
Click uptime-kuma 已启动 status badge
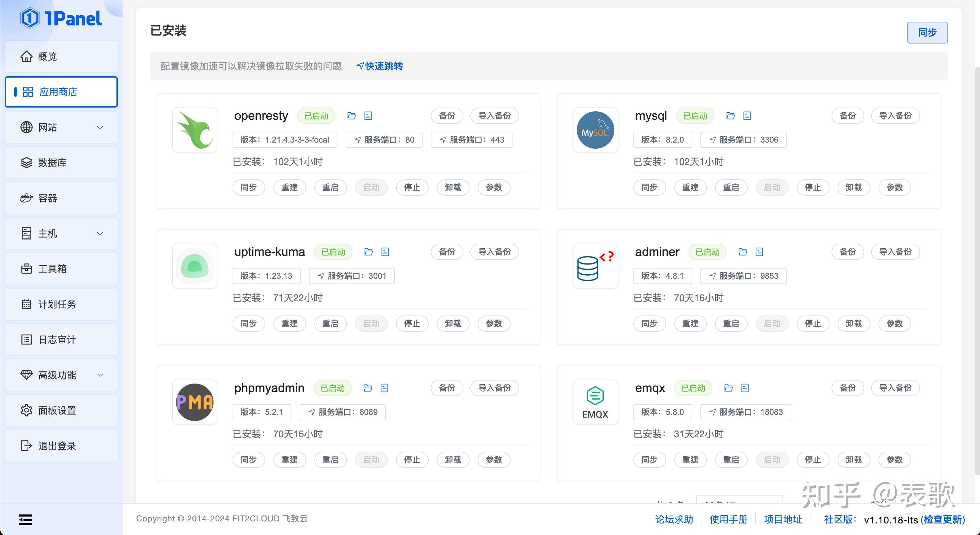click(333, 252)
